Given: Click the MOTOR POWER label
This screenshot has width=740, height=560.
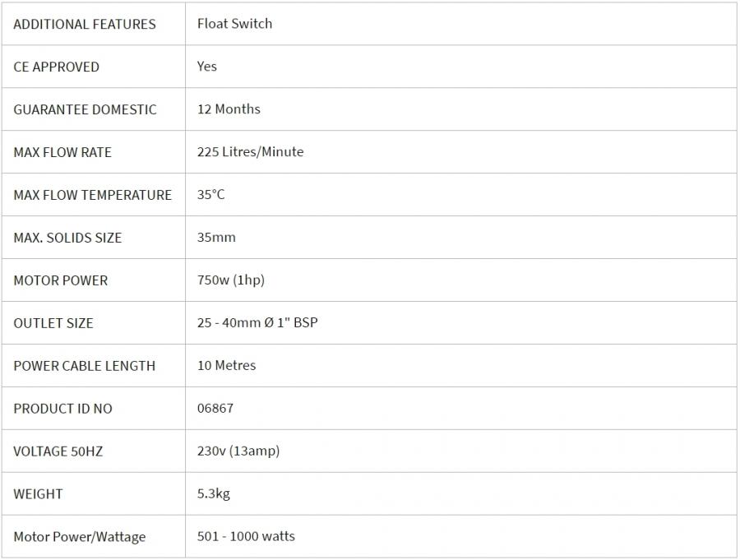Looking at the screenshot, I should [61, 280].
